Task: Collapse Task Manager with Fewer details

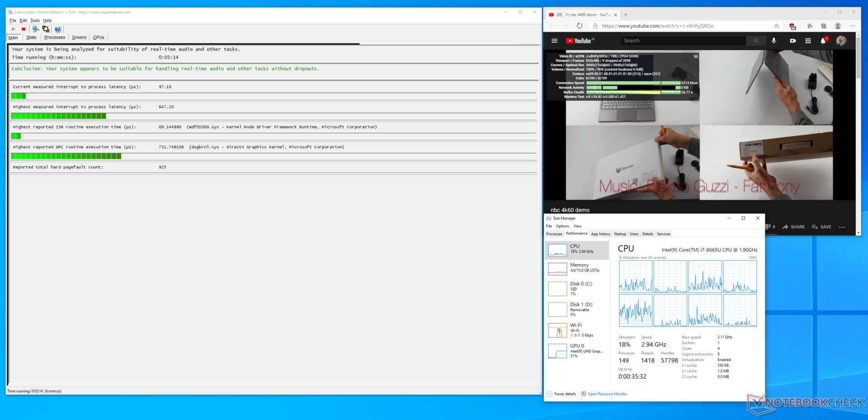Action: coord(561,394)
